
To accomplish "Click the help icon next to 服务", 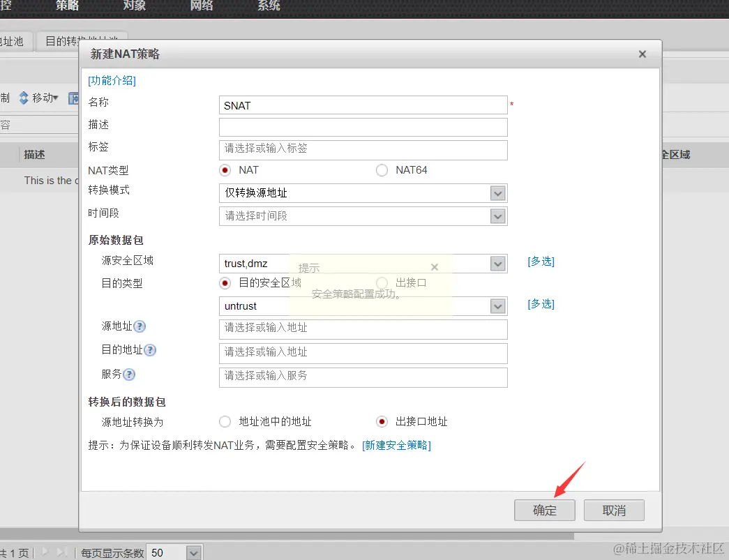I will coord(129,374).
